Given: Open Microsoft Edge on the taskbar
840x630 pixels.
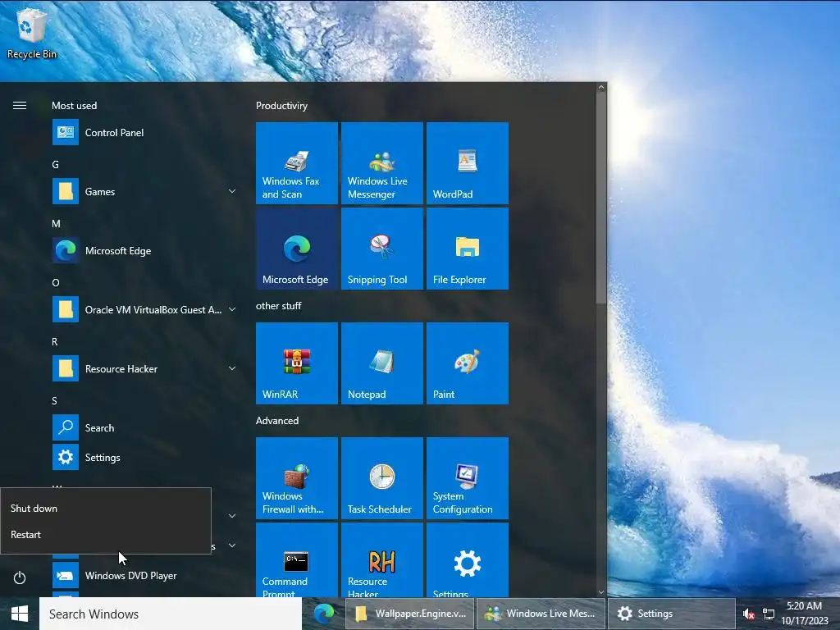Looking at the screenshot, I should [x=323, y=614].
